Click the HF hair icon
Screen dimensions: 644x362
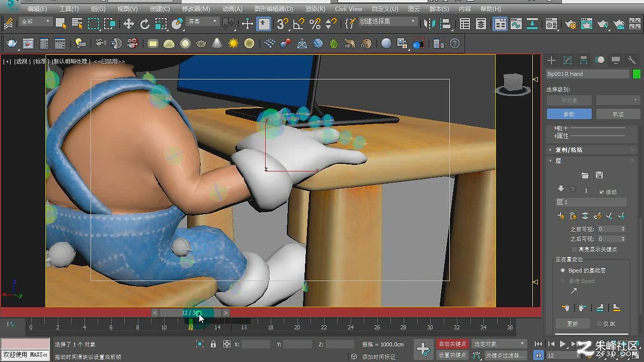point(350,44)
